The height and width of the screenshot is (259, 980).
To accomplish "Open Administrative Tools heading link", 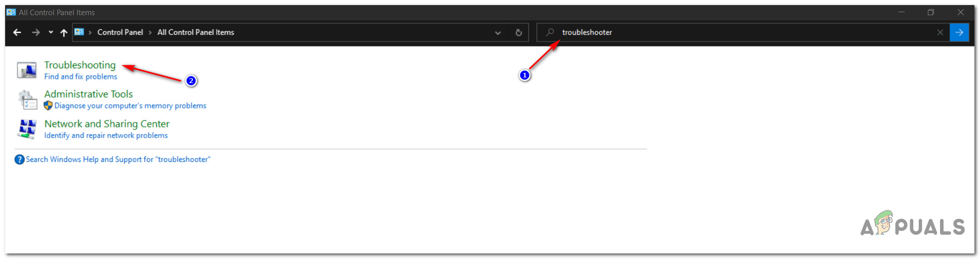I will click(89, 94).
